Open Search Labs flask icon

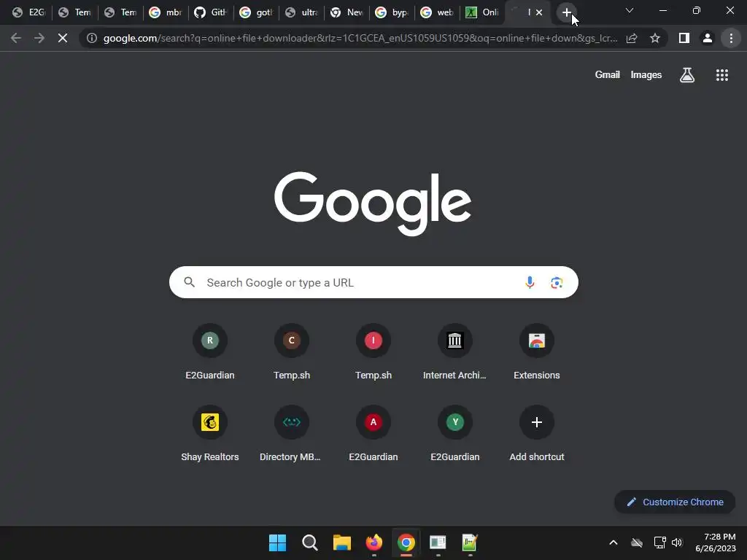click(687, 75)
